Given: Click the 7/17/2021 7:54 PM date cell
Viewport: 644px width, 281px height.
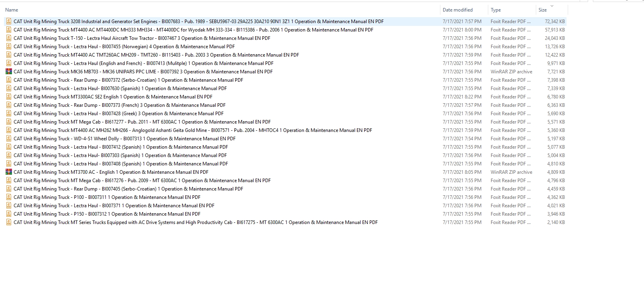Looking at the screenshot, I should point(462,139).
